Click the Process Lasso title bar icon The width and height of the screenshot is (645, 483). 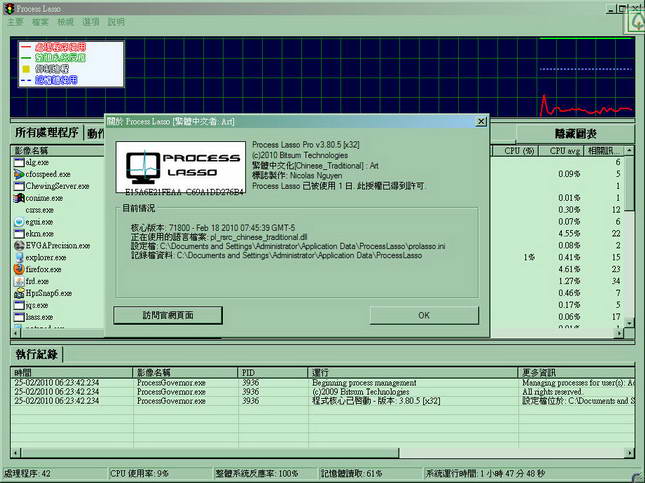click(x=9, y=7)
